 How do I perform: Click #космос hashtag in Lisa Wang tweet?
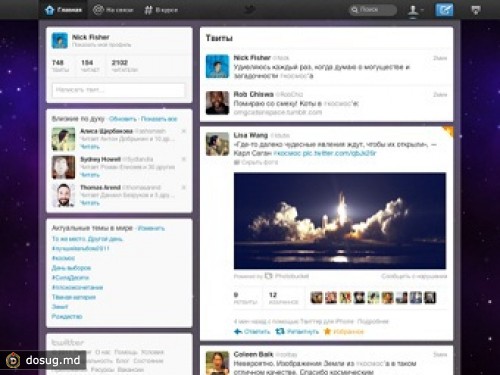pos(287,153)
